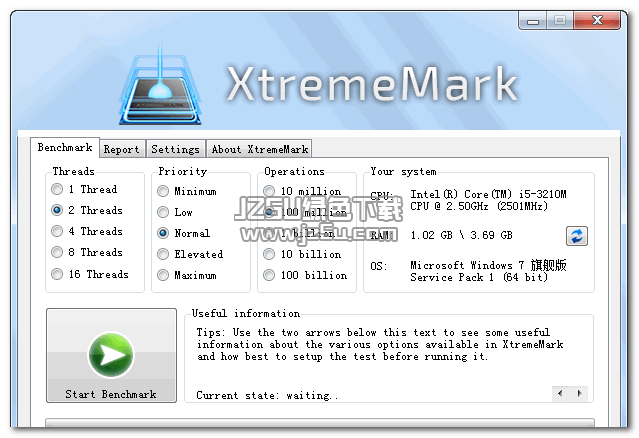Select 16 Threads option

click(x=90, y=274)
